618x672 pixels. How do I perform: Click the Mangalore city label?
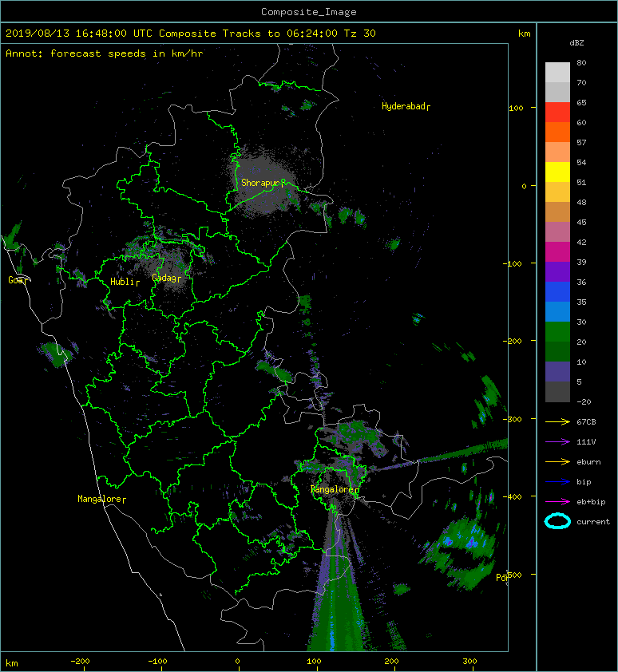click(100, 499)
